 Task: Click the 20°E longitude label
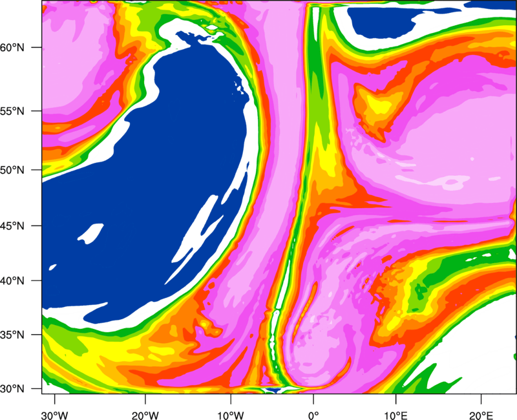pos(481,415)
